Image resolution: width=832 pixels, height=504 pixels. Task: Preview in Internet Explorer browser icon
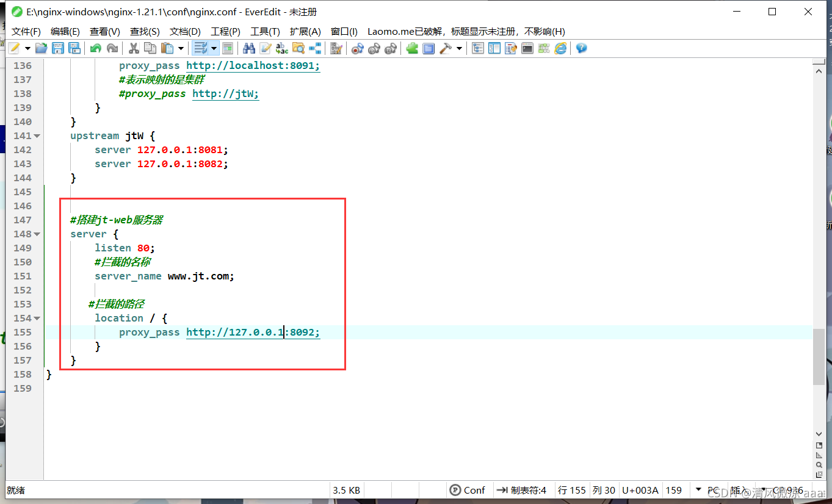[x=560, y=48]
